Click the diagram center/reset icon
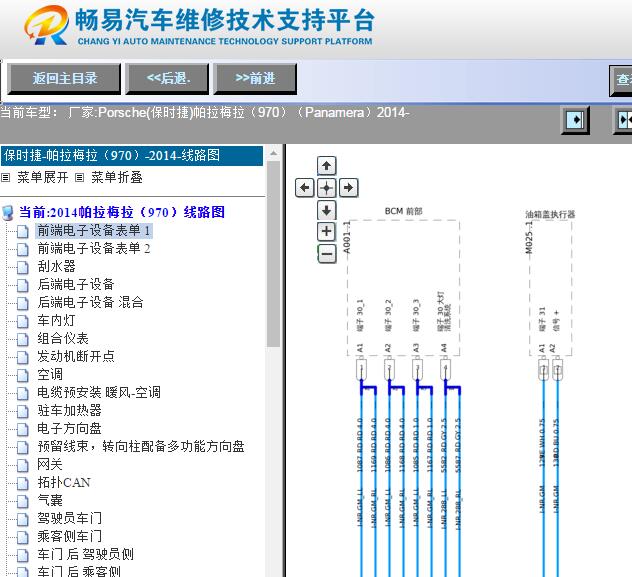The height and width of the screenshot is (577, 632). (x=326, y=188)
